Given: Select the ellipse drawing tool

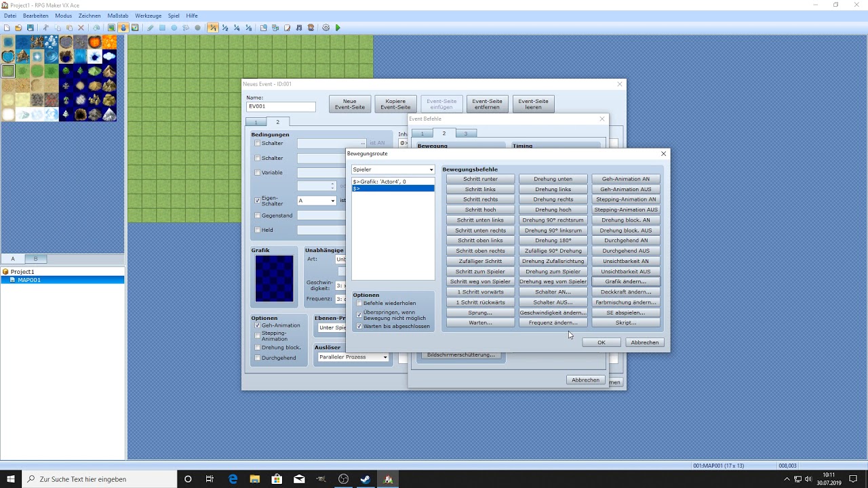Looking at the screenshot, I should (174, 28).
